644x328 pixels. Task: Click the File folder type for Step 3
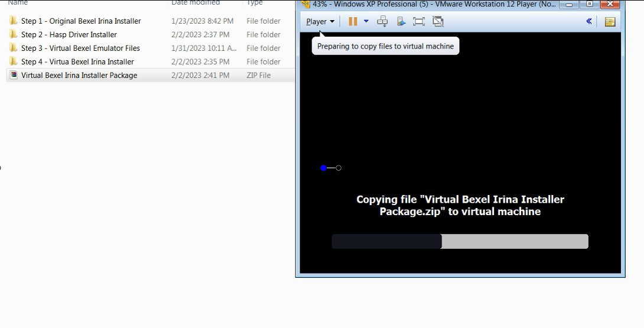(x=264, y=48)
